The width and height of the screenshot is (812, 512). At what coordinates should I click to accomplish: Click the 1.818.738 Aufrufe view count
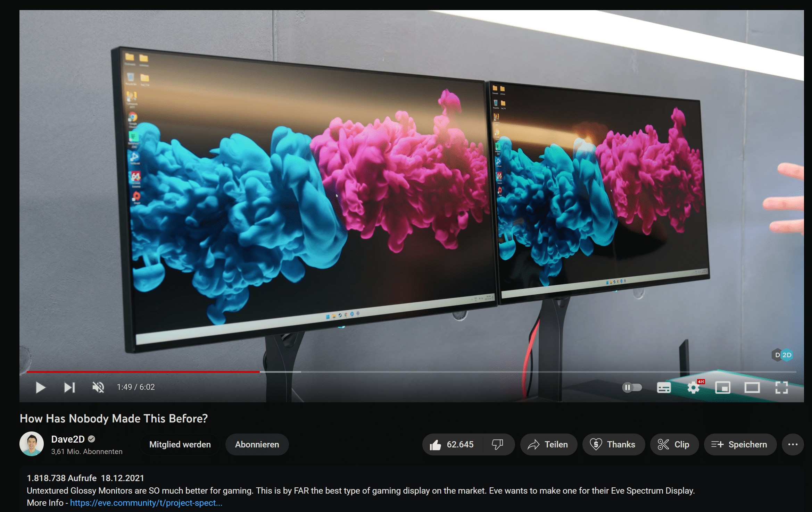[62, 478]
